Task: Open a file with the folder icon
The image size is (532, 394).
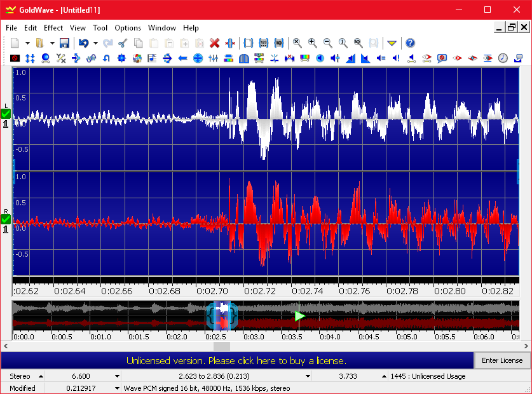Action: 40,43
